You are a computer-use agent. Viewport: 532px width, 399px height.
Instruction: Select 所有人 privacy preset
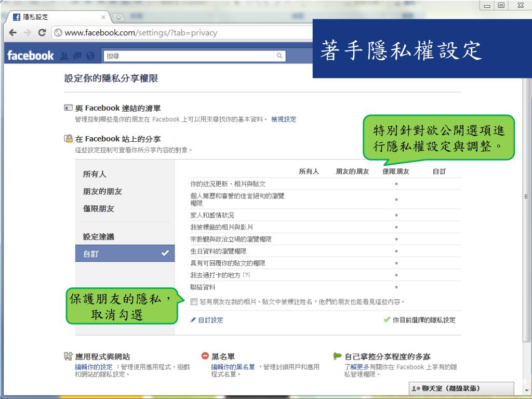tap(95, 174)
